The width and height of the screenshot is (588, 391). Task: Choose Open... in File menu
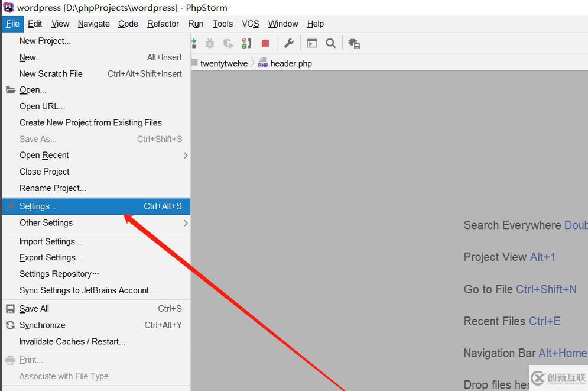[96, 90]
